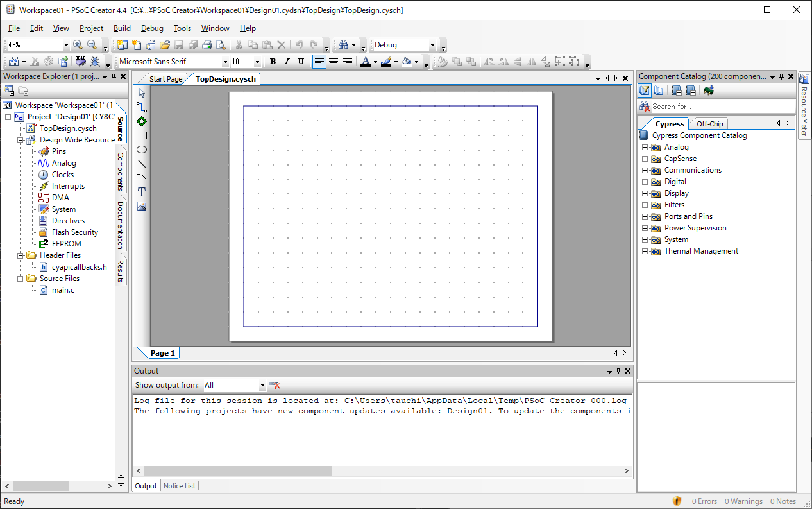Open the Components side tab

121,171
